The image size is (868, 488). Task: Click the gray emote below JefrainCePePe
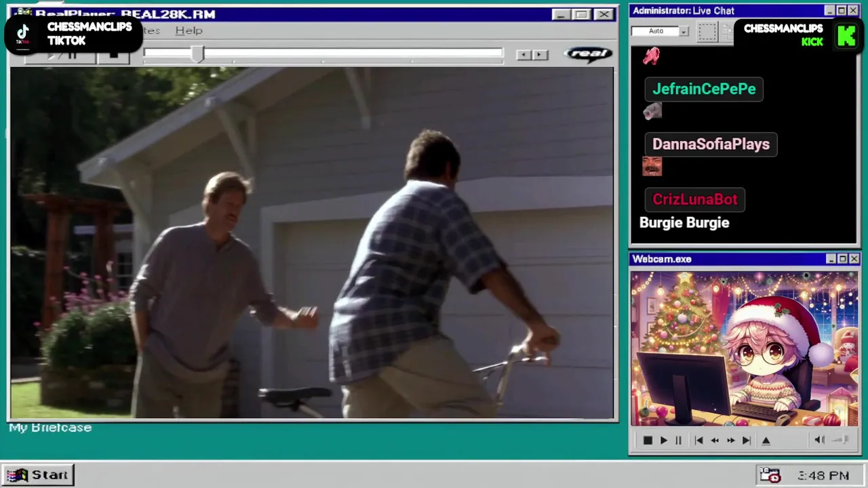[x=652, y=111]
